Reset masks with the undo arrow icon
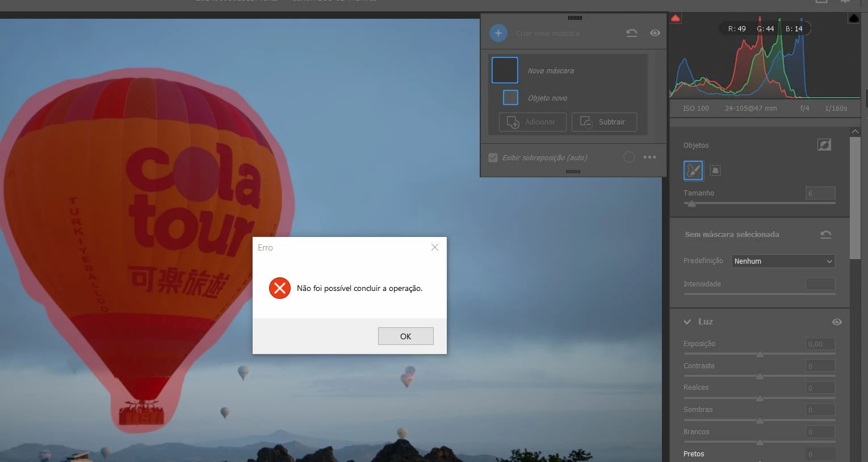This screenshot has height=462, width=868. point(632,33)
